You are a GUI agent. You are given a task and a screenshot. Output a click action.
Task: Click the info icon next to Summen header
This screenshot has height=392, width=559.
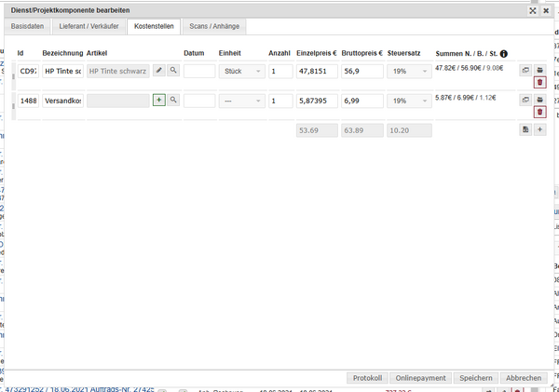pos(504,53)
